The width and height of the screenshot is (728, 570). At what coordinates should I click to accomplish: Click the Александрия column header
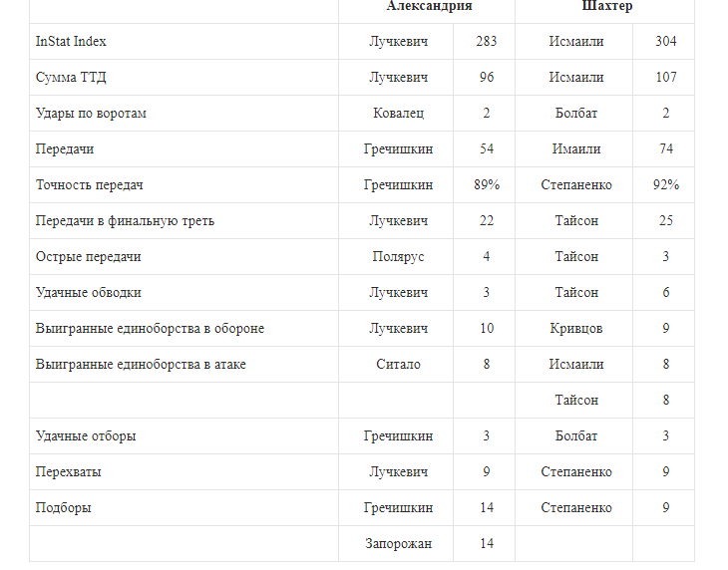click(x=429, y=6)
